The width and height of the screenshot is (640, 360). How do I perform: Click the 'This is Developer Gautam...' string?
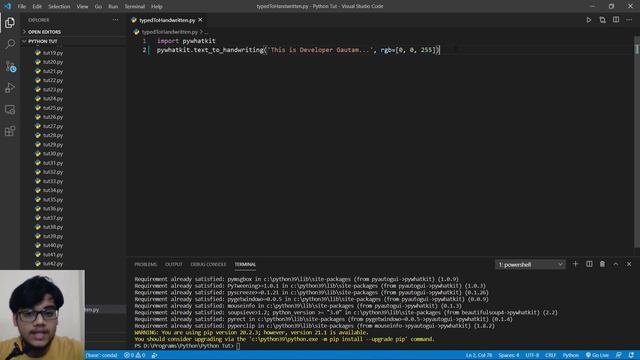point(320,50)
